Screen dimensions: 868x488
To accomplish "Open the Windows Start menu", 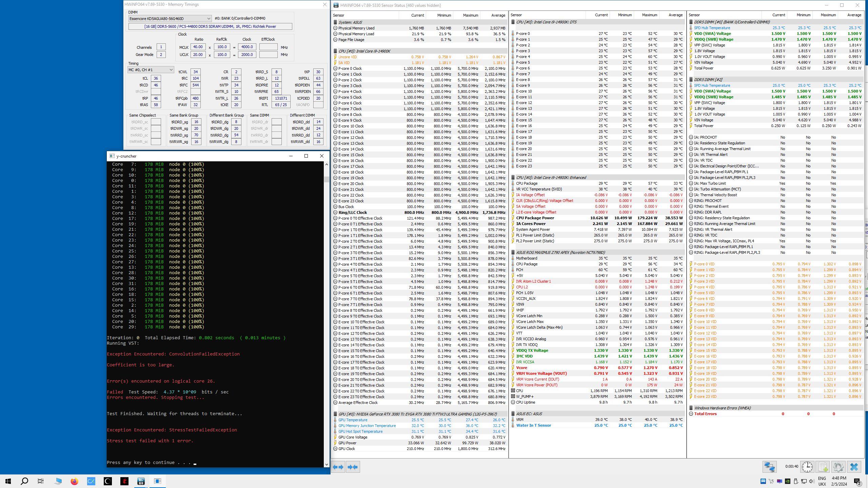I will click(8, 481).
